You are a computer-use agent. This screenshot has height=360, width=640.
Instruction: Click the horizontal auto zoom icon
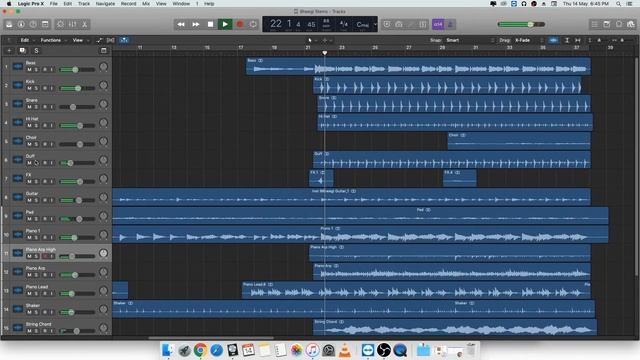pos(578,40)
